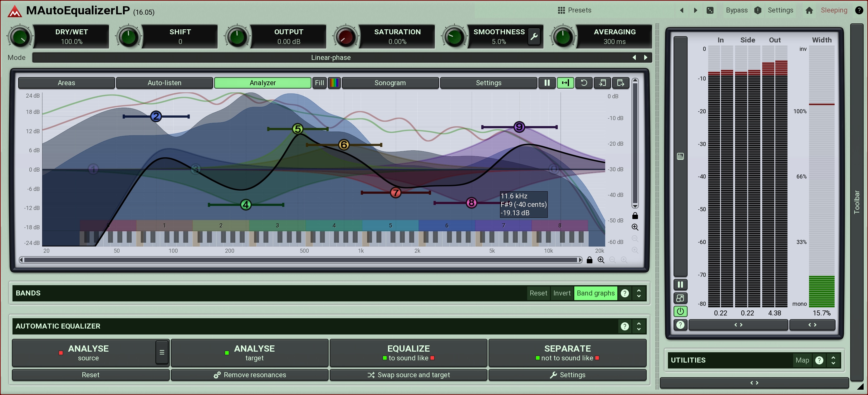868x395 pixels.
Task: Go to the previous preset arrow
Action: pos(682,10)
